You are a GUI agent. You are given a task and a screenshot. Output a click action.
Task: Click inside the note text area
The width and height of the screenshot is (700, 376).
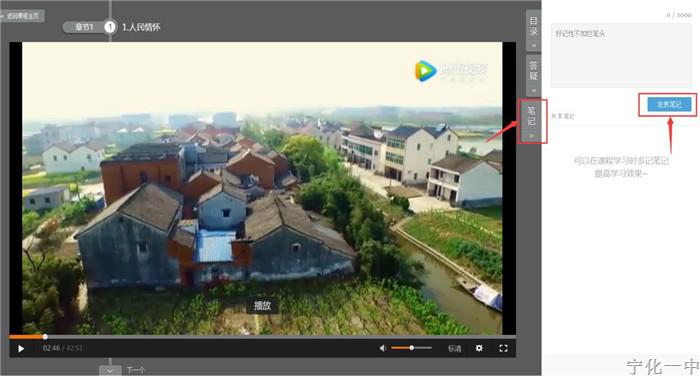click(621, 55)
